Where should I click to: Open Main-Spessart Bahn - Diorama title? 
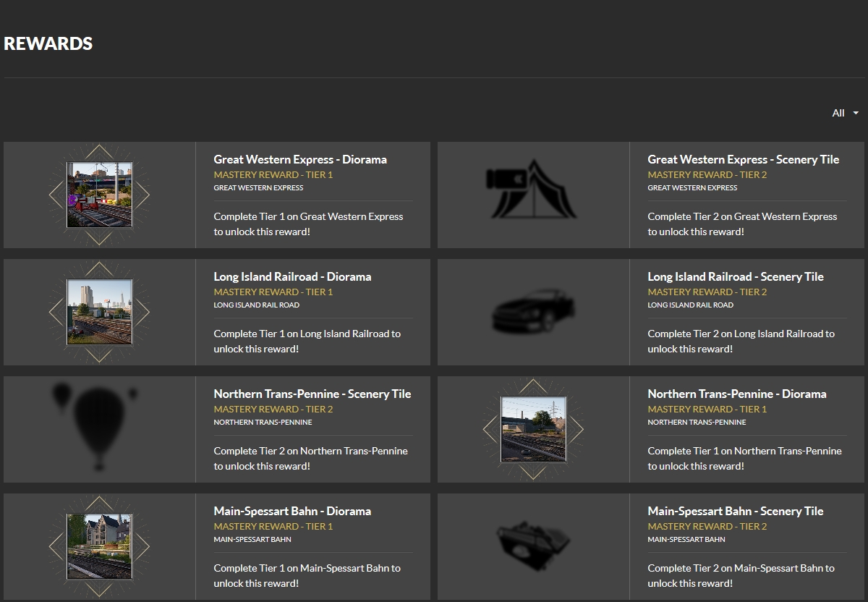click(292, 511)
